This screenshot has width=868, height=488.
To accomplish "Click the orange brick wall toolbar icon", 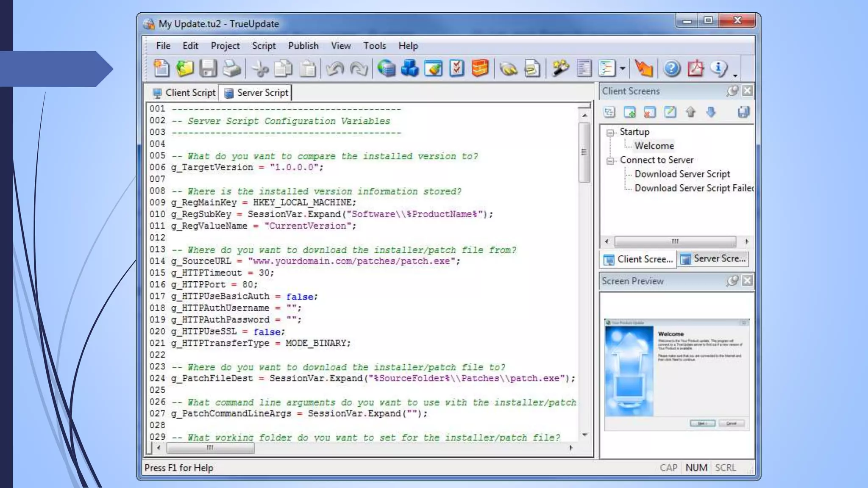I will pyautogui.click(x=480, y=68).
